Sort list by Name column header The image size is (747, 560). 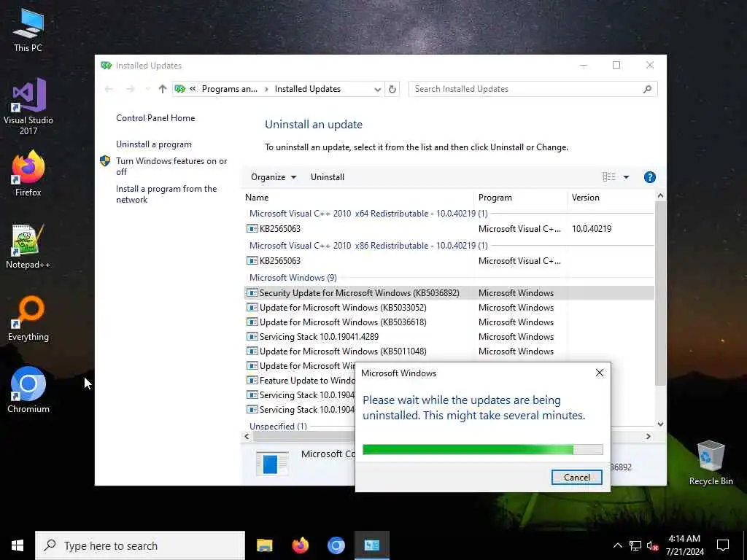pyautogui.click(x=357, y=198)
